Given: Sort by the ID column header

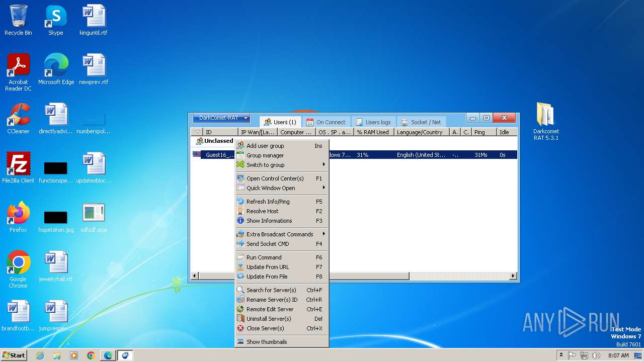Looking at the screenshot, I should tap(221, 132).
